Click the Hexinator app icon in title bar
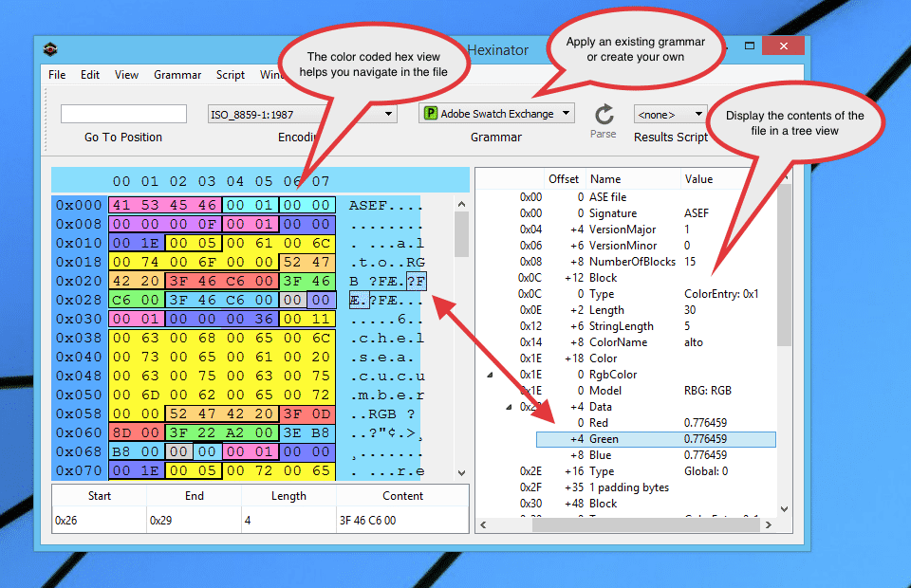 tap(50, 49)
